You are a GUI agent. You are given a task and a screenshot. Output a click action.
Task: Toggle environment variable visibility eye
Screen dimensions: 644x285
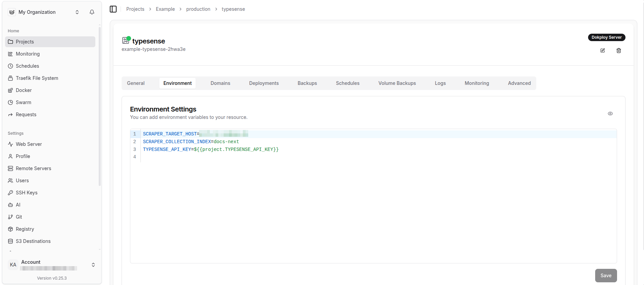(610, 114)
